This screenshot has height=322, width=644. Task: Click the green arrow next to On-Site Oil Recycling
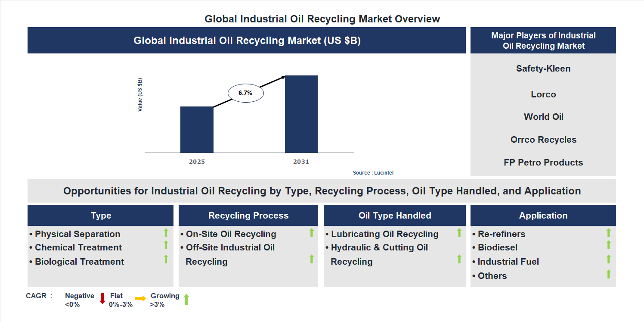click(x=312, y=234)
